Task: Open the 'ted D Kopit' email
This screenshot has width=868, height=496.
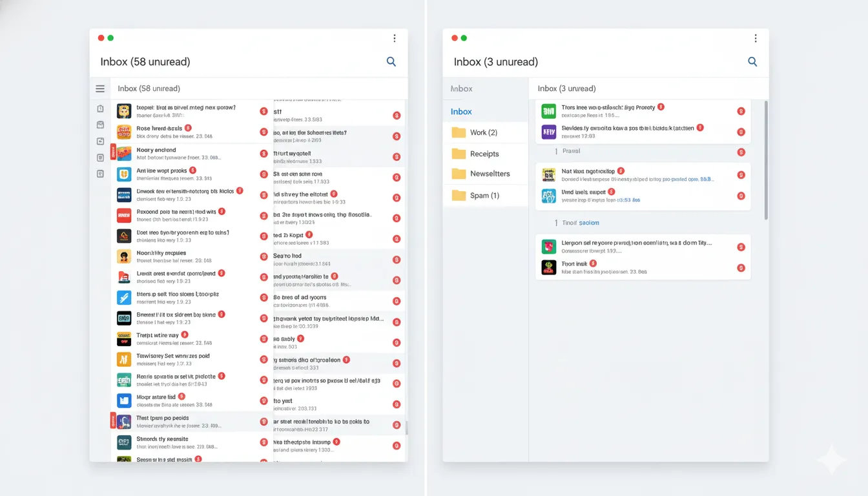Action: [x=339, y=239]
